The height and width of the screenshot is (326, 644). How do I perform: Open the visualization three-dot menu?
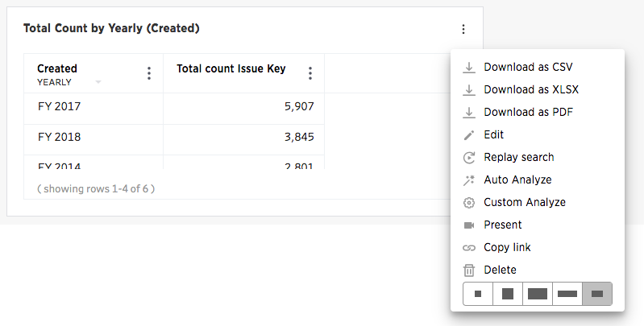click(x=463, y=29)
